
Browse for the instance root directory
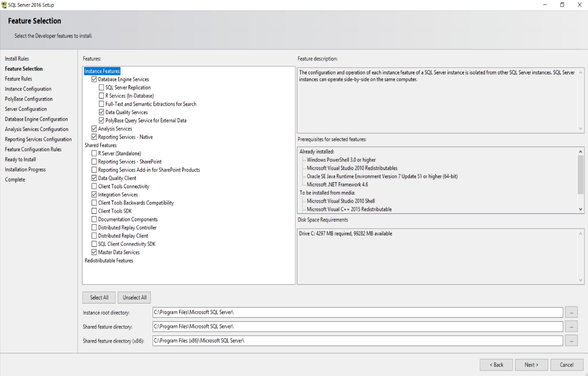coord(571,312)
